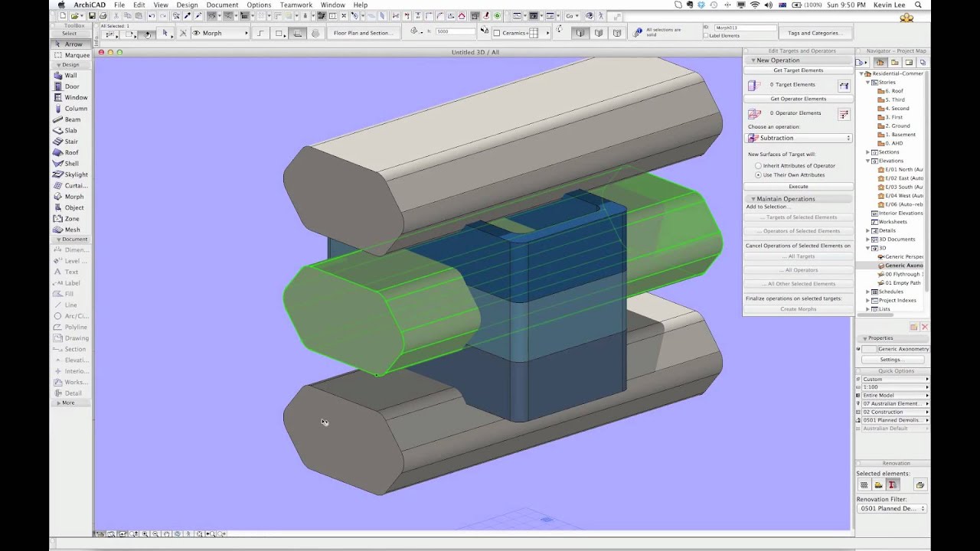Open Settings in the Properties panel

(x=890, y=360)
